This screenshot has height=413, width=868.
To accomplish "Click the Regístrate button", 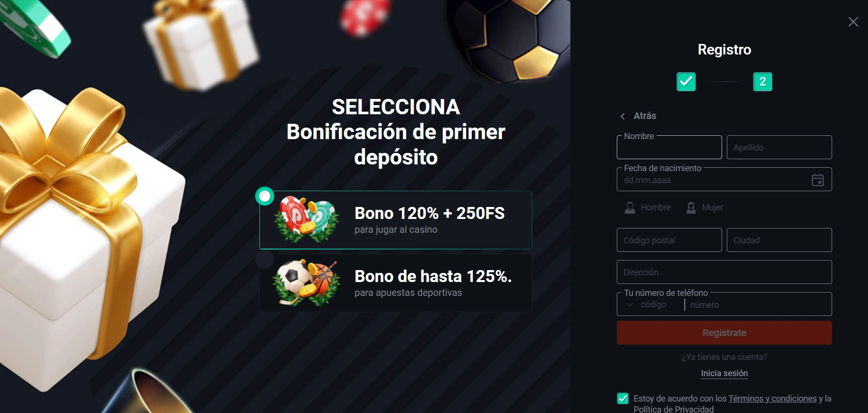I will pyautogui.click(x=724, y=333).
